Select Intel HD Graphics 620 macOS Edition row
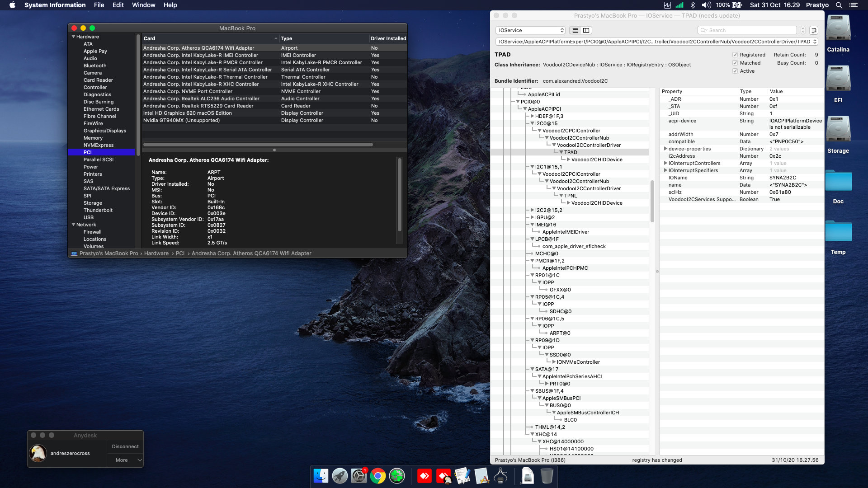 [274, 113]
